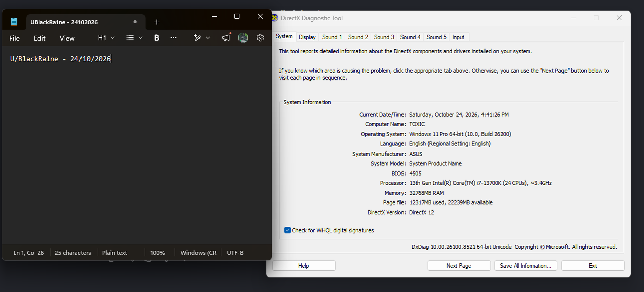This screenshot has width=644, height=292.
Task: Open the View menu in Notepad
Action: [67, 38]
